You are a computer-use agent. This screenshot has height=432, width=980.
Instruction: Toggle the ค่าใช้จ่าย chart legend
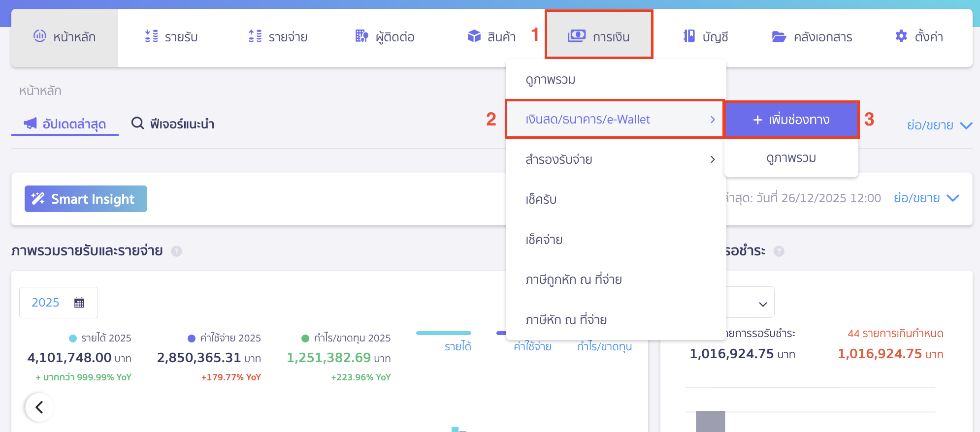(532, 346)
